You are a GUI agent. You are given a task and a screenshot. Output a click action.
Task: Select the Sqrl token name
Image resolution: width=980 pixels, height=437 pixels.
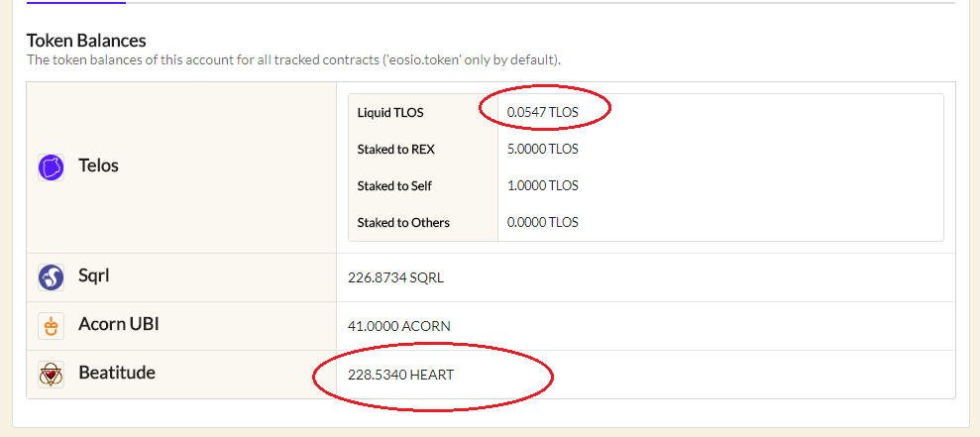pos(94,275)
